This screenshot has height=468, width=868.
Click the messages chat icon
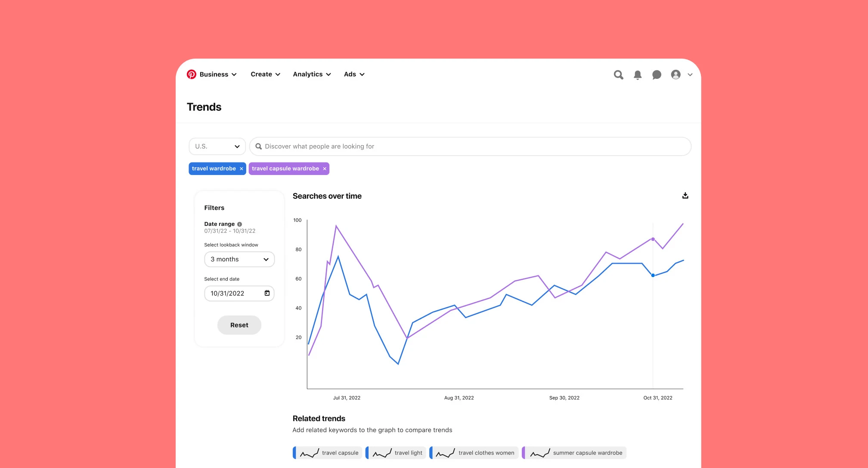tap(656, 74)
